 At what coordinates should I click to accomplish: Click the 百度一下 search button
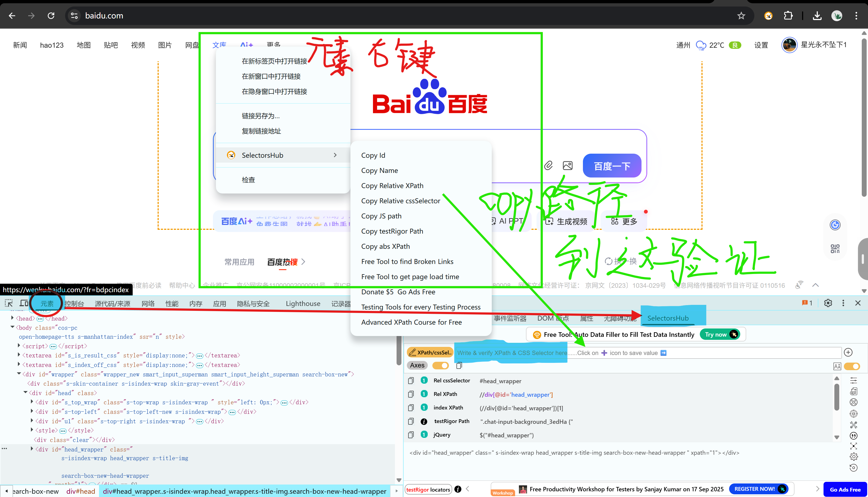tap(612, 166)
